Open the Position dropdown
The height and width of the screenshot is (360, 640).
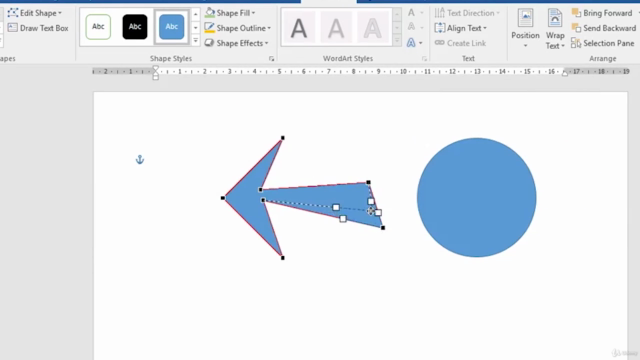click(525, 29)
